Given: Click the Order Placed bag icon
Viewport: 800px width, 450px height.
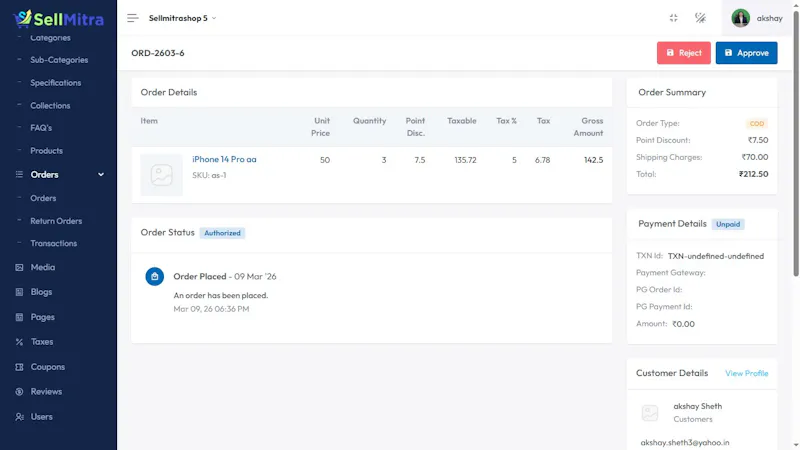Looking at the screenshot, I should point(155,277).
